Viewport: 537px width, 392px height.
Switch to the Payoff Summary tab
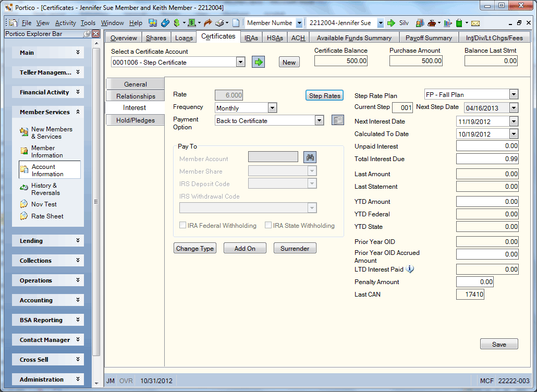429,38
